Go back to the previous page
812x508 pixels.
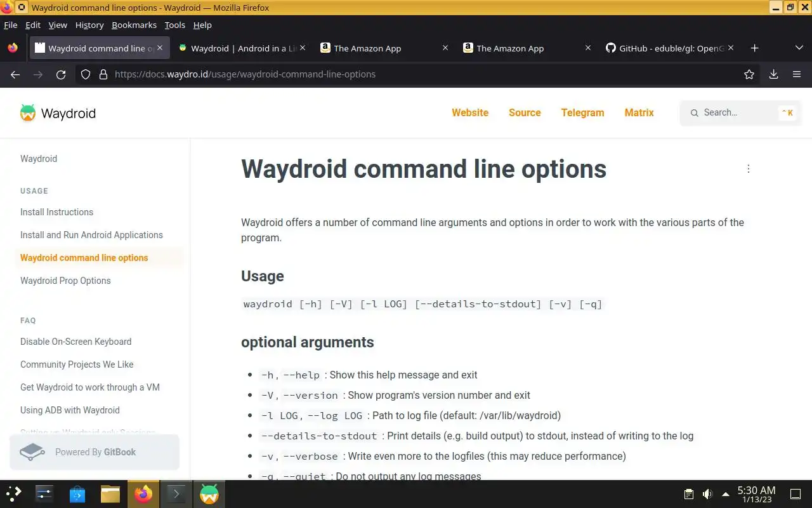15,74
